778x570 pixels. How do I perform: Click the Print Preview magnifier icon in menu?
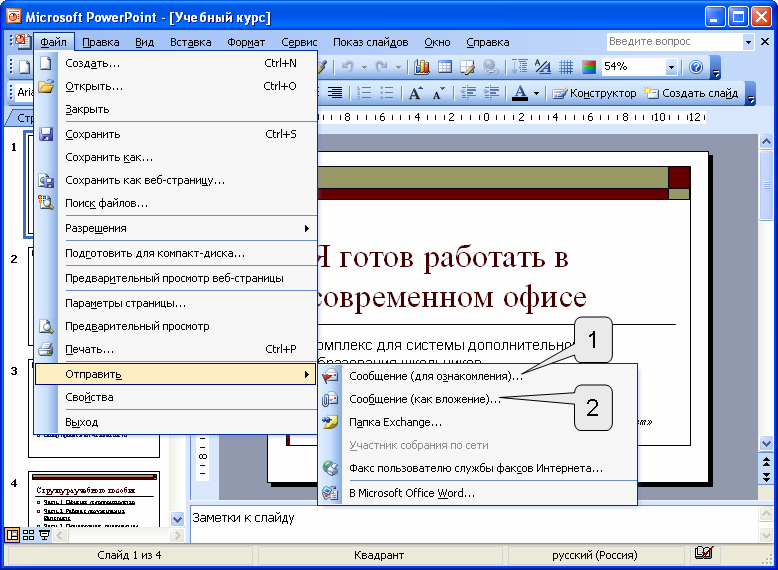46,326
